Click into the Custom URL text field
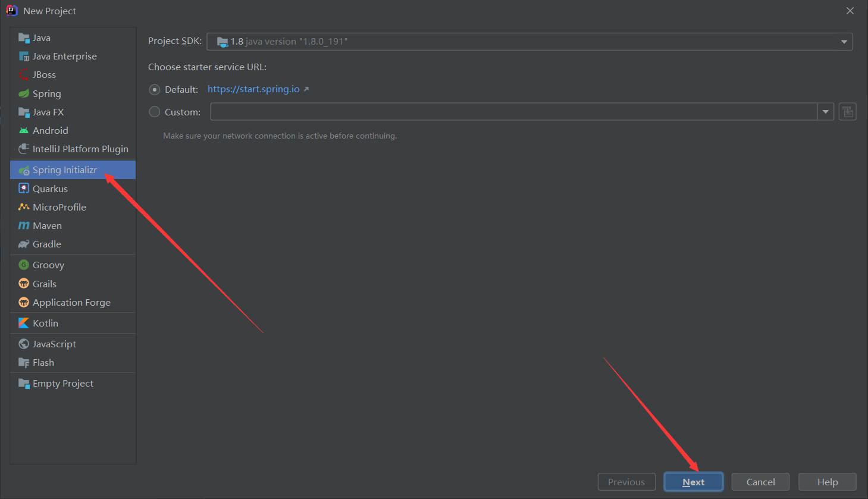The width and height of the screenshot is (868, 499). 514,112
